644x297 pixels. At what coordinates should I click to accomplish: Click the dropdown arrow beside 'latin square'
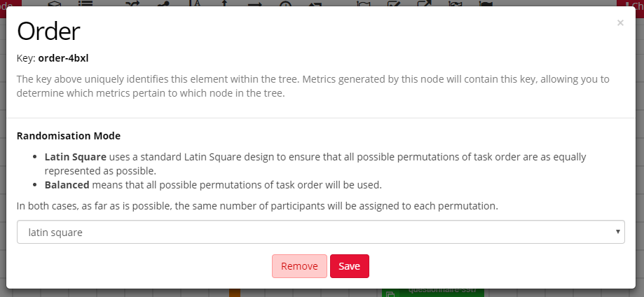tap(617, 232)
